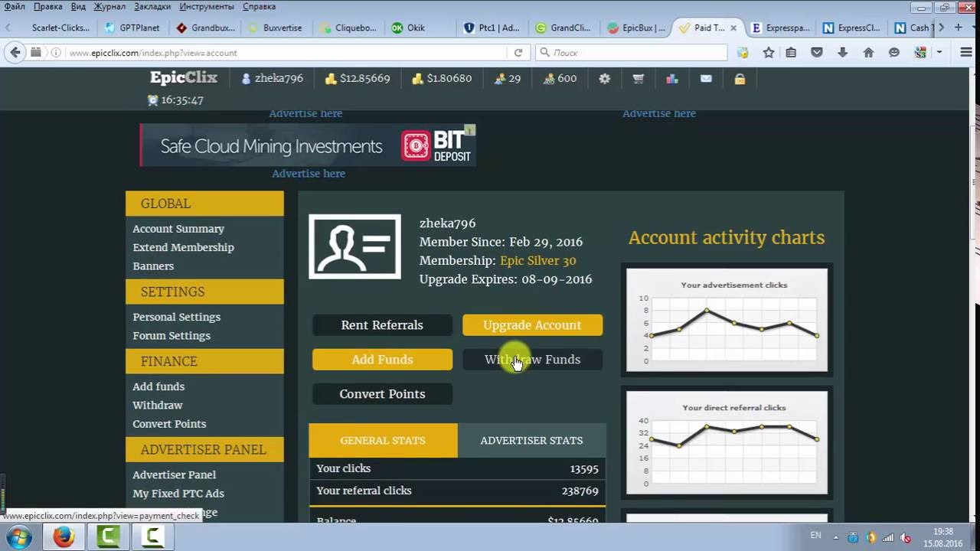
Task: Open Extend Membership in sidebar
Action: [x=183, y=247]
